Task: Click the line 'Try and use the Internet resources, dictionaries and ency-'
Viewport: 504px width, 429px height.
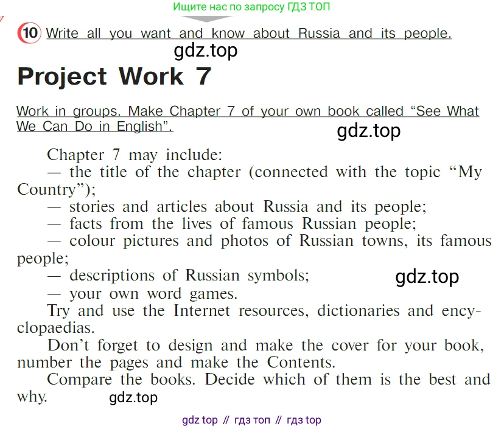Action: point(264,311)
